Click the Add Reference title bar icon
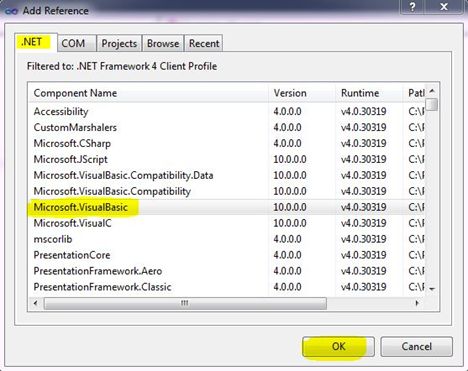The height and width of the screenshot is (371, 468). coord(11,11)
